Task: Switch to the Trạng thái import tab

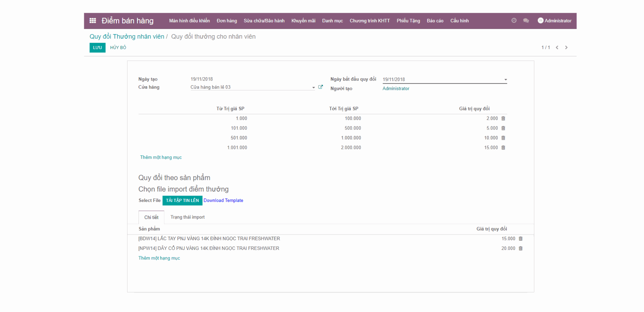Action: [187, 217]
